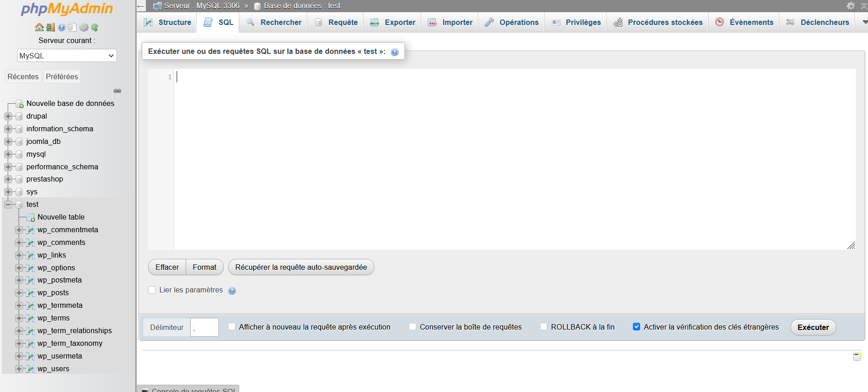Click the Nouvelle base de données icon
868x392 pixels.
19,104
